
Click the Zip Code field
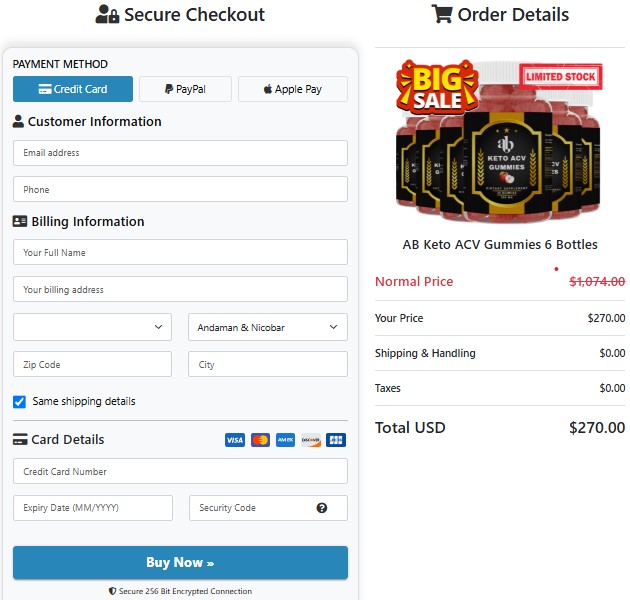[92, 365]
